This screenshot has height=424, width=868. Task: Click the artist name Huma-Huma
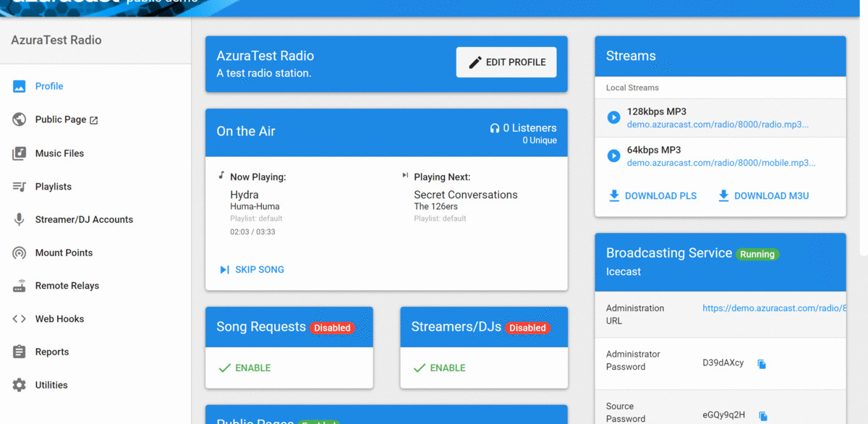point(255,207)
